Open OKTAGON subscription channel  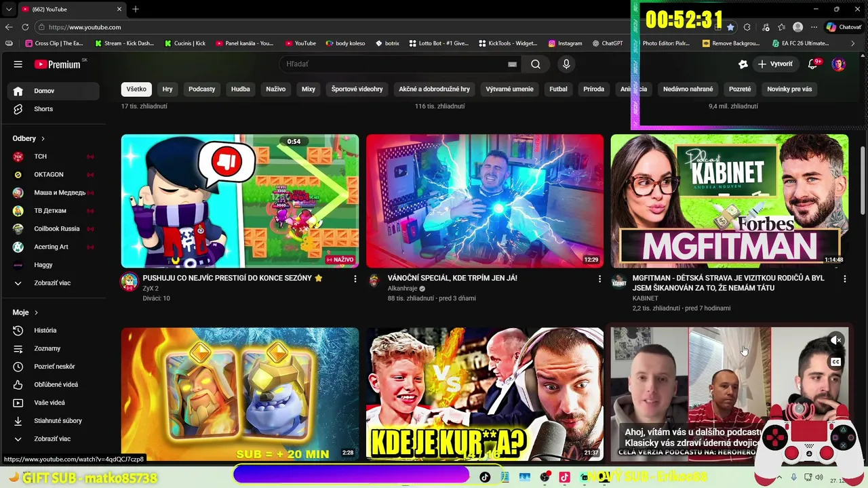tap(53, 175)
